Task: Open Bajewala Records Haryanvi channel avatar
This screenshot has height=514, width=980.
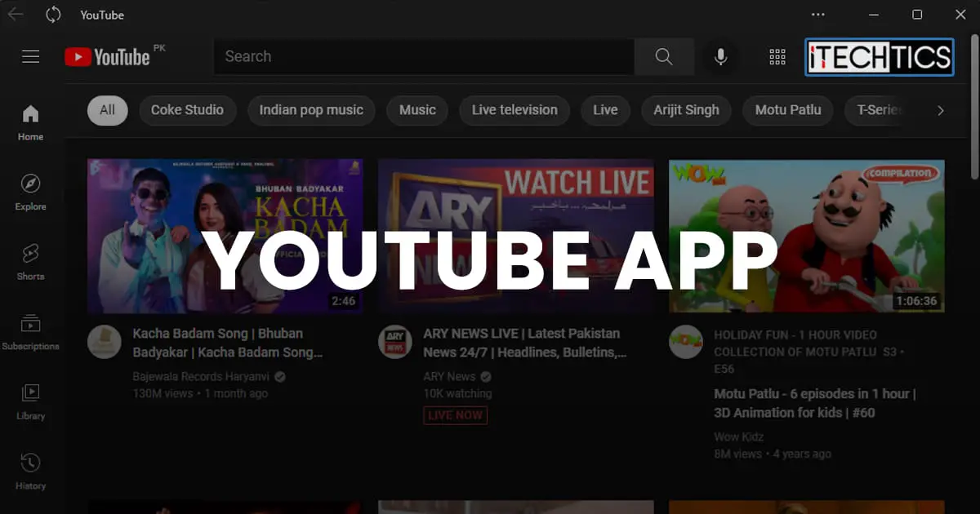Action: click(104, 342)
